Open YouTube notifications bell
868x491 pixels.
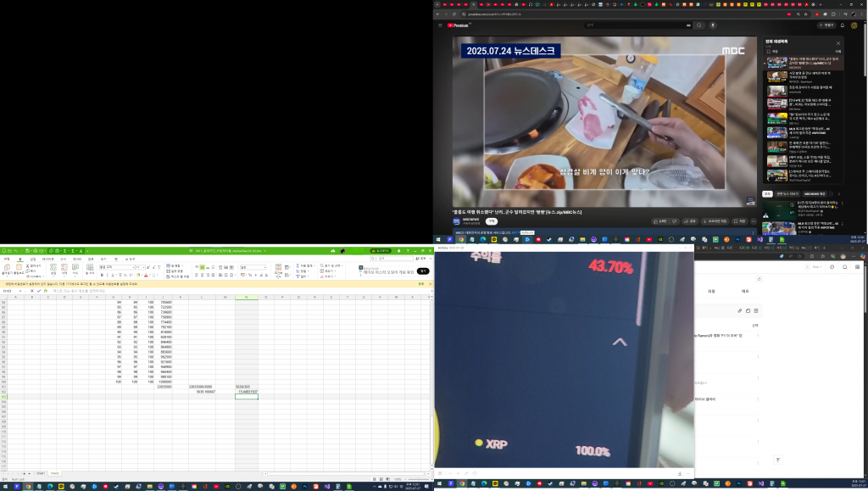pos(842,25)
